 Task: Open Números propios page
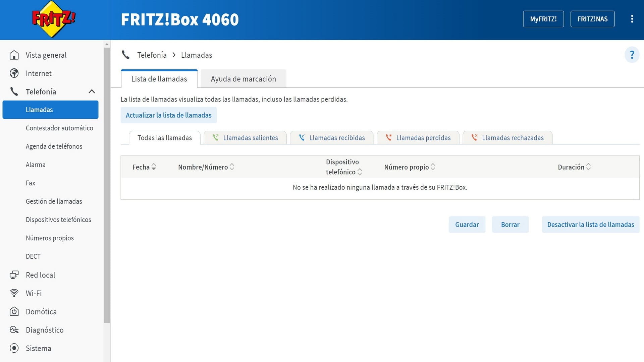[50, 238]
